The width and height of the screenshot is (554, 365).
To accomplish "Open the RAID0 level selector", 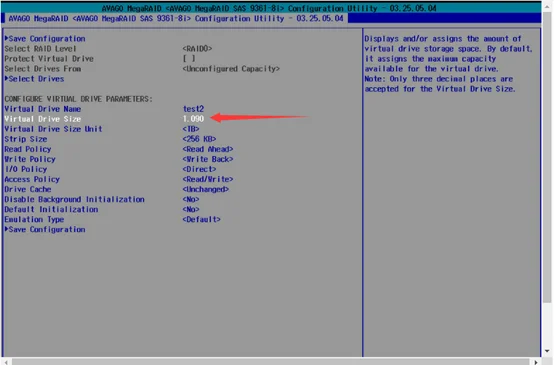I will click(x=197, y=48).
